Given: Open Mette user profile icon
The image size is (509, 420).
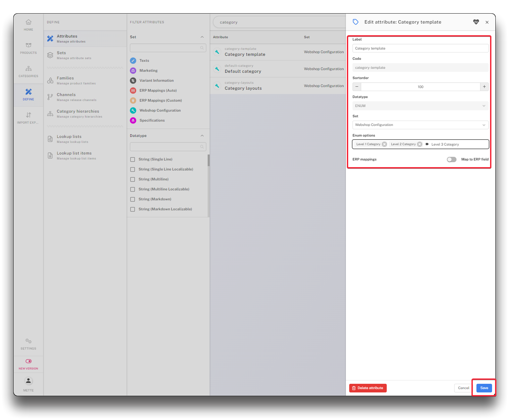Looking at the screenshot, I should tap(29, 381).
